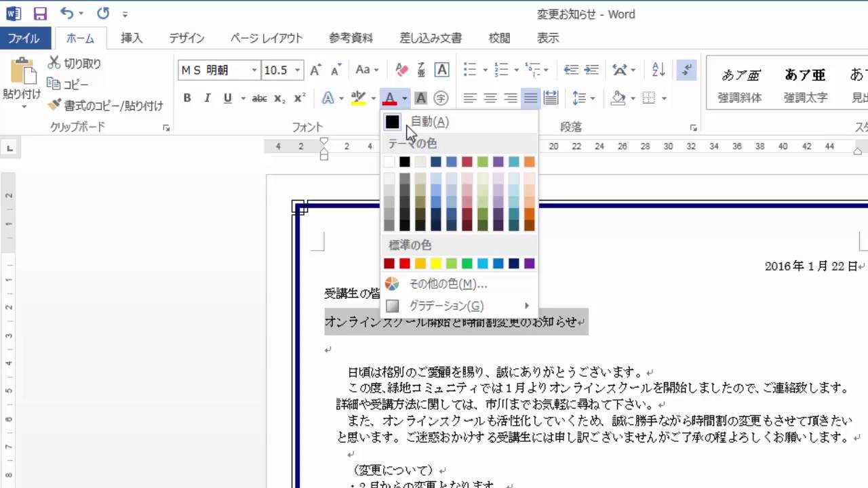Select 自動(A) automatic font color
868x488 pixels.
click(x=459, y=122)
